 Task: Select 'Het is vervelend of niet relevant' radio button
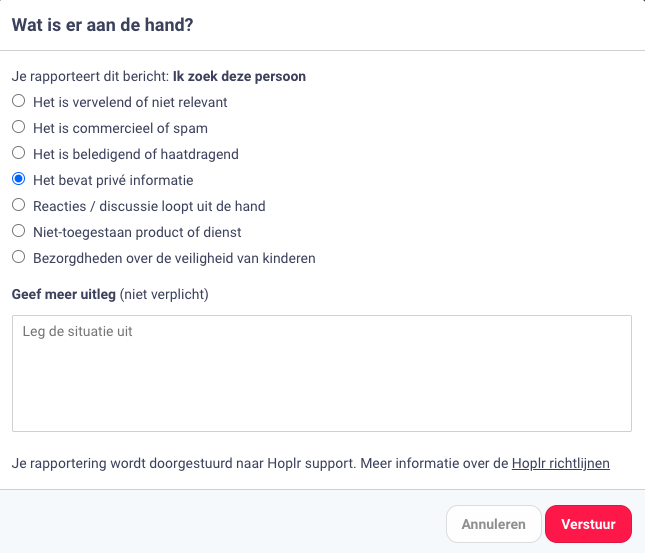[18, 101]
